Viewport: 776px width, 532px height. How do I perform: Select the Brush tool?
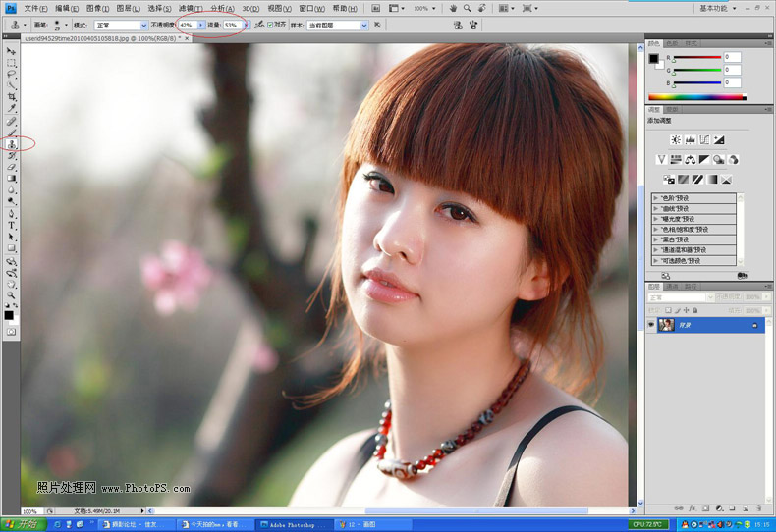click(x=11, y=133)
